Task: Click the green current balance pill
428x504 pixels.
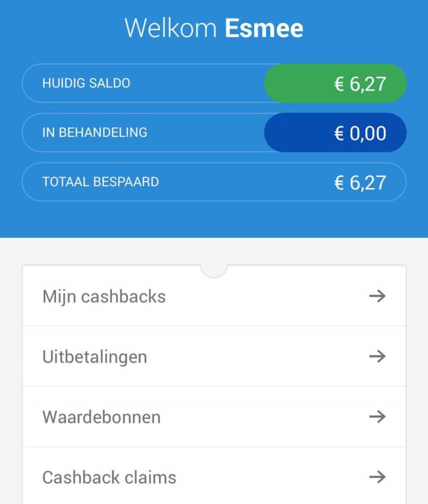Action: pyautogui.click(x=335, y=83)
